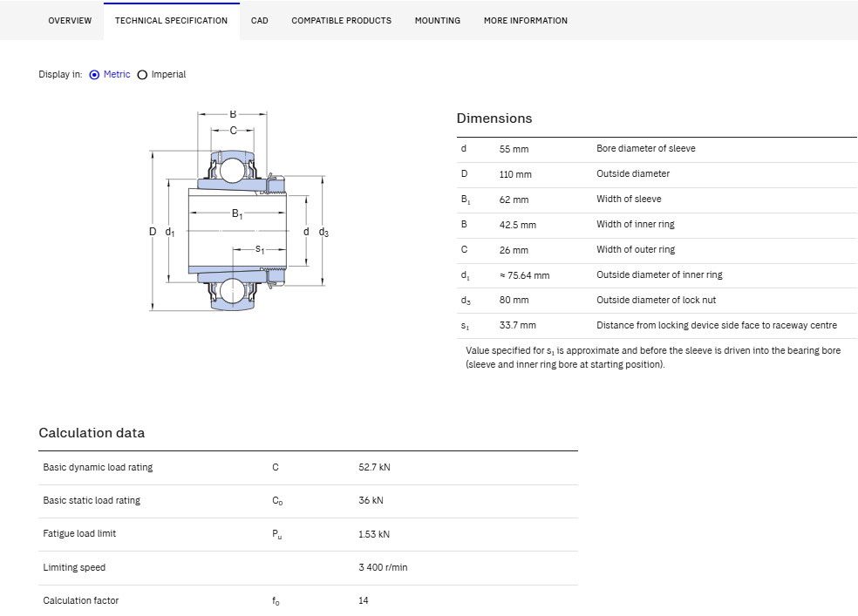Click the 'f0' symbol in Calculation data
Screen dimensions: 858x616
pyautogui.click(x=276, y=601)
